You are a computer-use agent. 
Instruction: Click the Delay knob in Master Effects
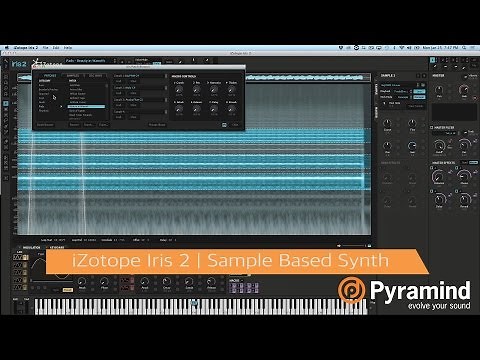coord(439,200)
